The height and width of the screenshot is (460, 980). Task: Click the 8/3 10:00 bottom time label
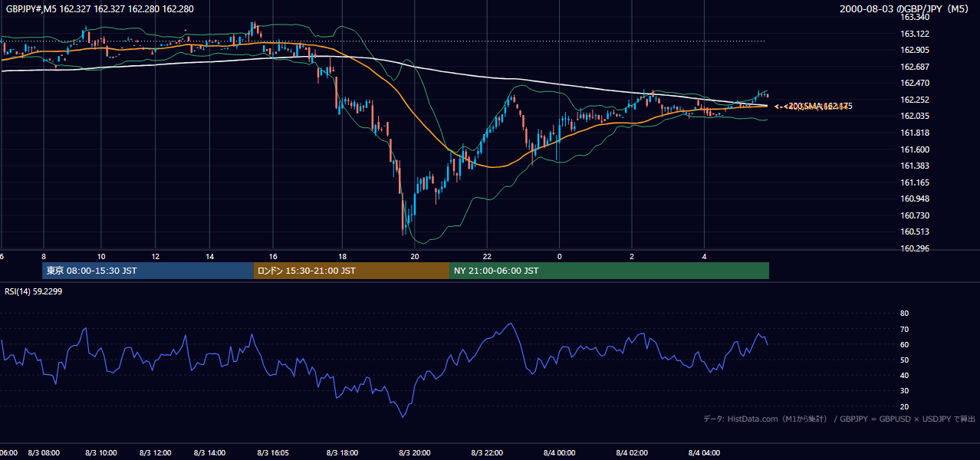(100, 452)
